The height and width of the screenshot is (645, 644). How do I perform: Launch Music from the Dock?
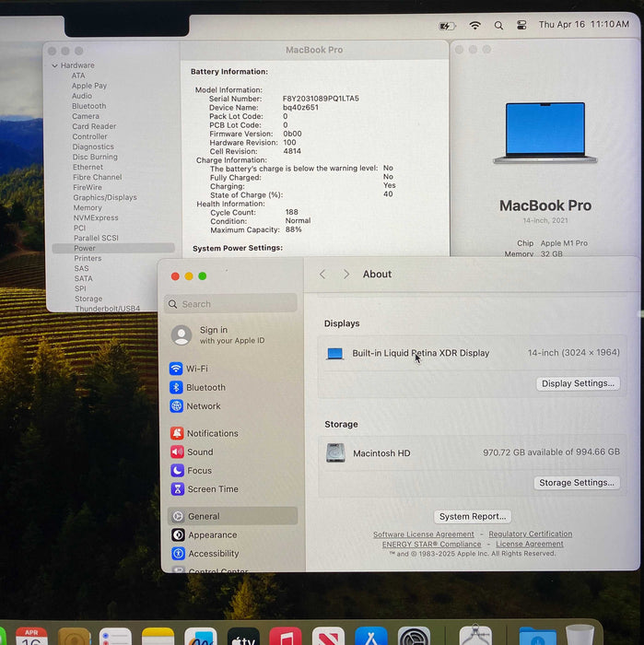point(286,636)
